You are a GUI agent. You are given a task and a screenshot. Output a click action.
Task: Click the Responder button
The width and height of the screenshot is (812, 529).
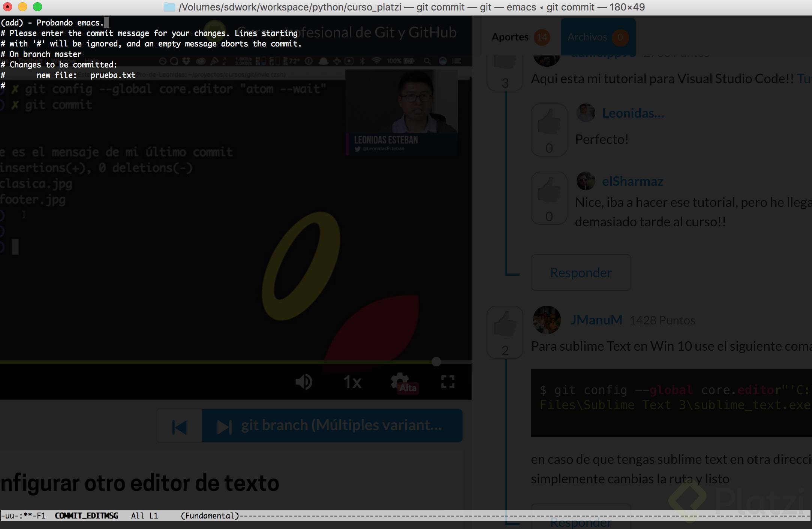[581, 273]
